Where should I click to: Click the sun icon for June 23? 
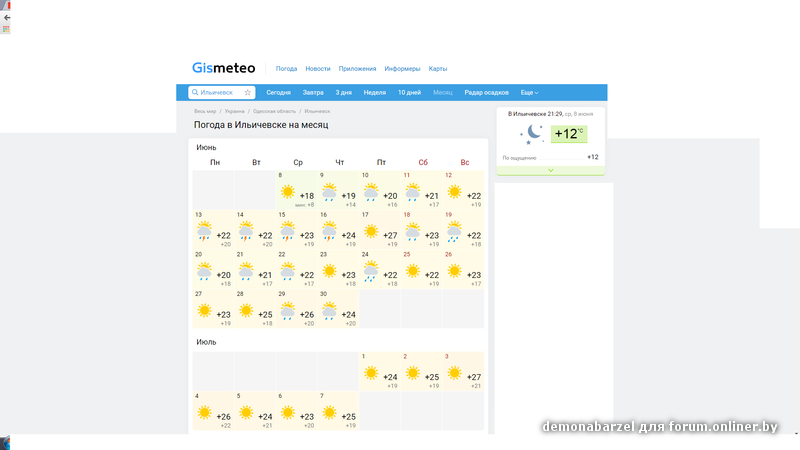coord(330,271)
